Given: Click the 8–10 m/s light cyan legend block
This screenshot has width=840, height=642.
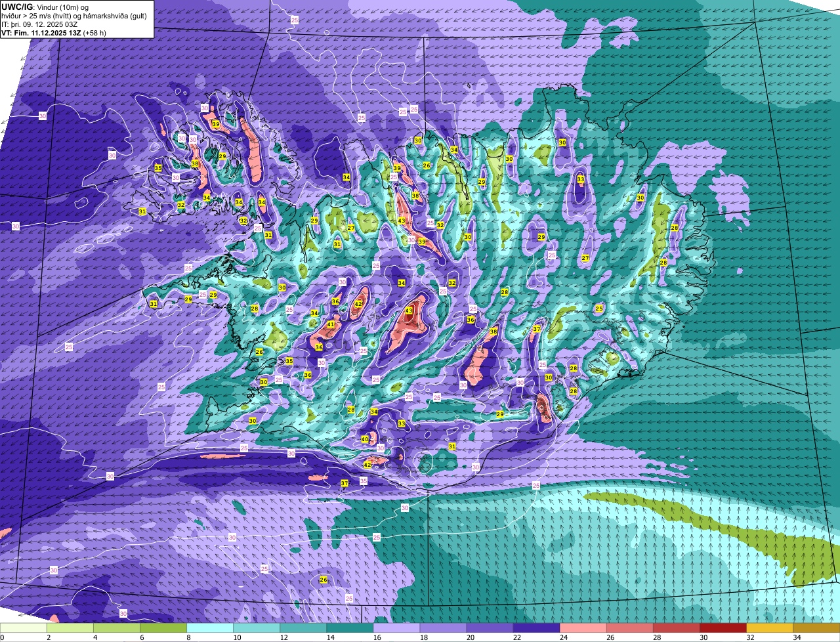Looking at the screenshot, I should click(210, 628).
